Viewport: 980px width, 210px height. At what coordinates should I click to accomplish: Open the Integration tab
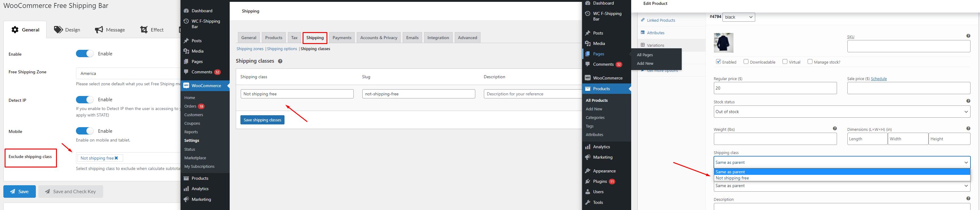point(438,38)
